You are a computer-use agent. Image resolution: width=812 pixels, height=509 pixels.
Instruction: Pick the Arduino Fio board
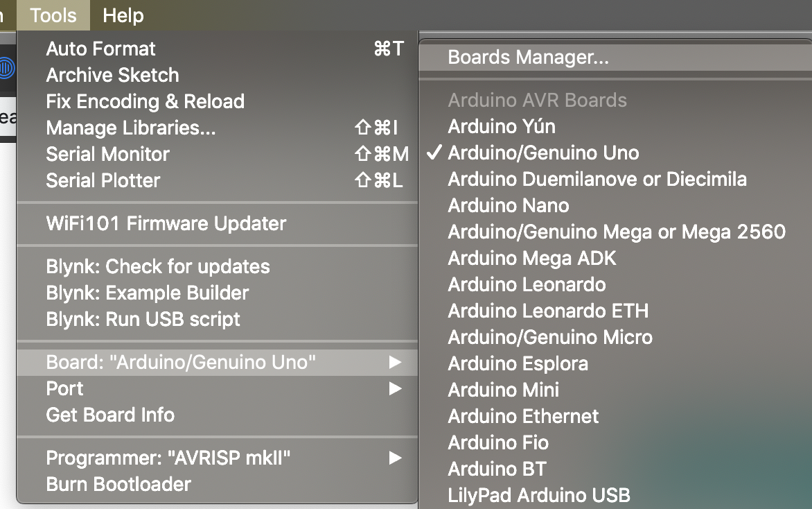click(x=615, y=442)
